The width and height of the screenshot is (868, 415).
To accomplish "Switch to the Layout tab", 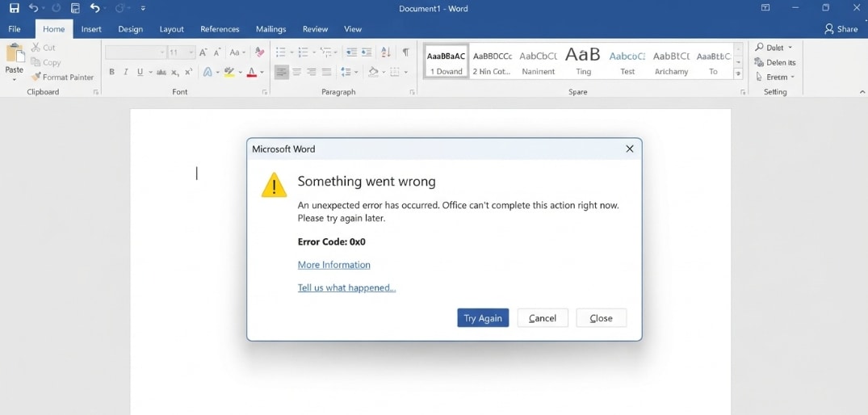I will pyautogui.click(x=172, y=29).
